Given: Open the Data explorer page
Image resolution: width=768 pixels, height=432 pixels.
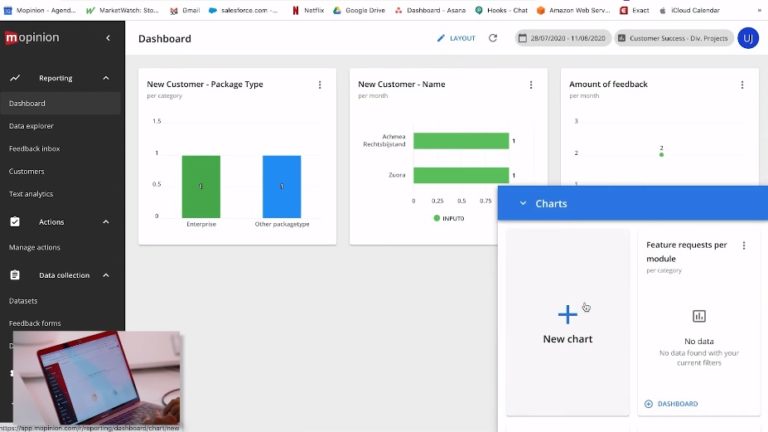Looking at the screenshot, I should 31,126.
